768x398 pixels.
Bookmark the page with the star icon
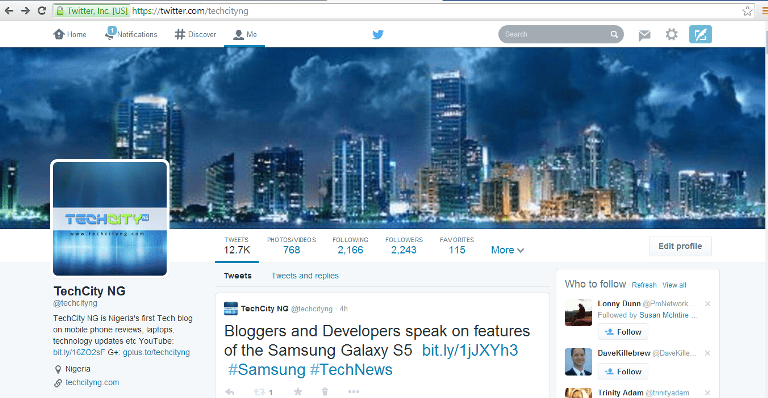pyautogui.click(x=747, y=11)
